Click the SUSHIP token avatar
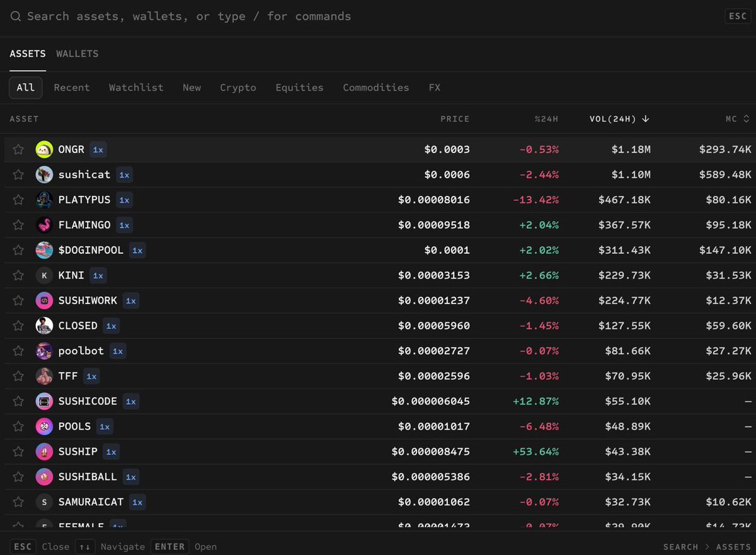The height and width of the screenshot is (555, 756). [44, 452]
